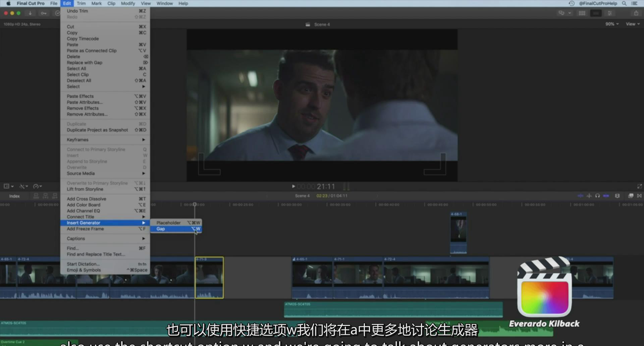Choose Duplicate Project as Snapshot
Screen dimensions: 644x346
click(x=105, y=130)
